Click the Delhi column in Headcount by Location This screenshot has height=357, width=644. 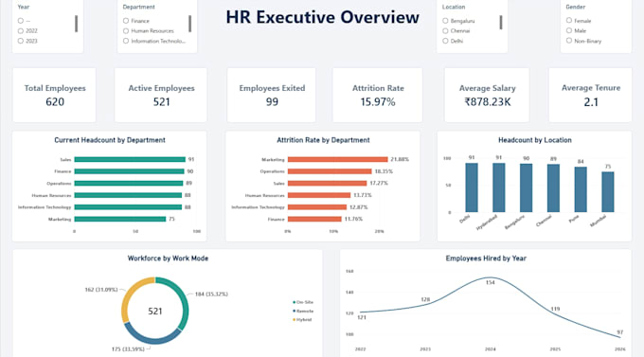pyautogui.click(x=472, y=187)
